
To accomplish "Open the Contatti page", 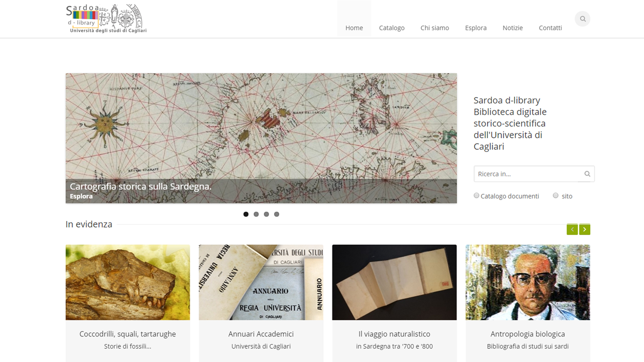I will [x=550, y=28].
